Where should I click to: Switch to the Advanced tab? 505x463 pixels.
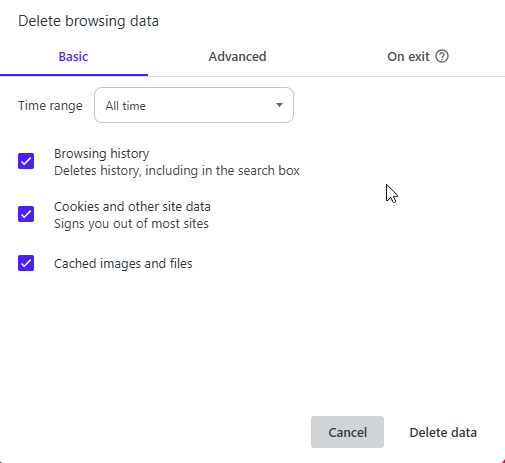(x=237, y=57)
